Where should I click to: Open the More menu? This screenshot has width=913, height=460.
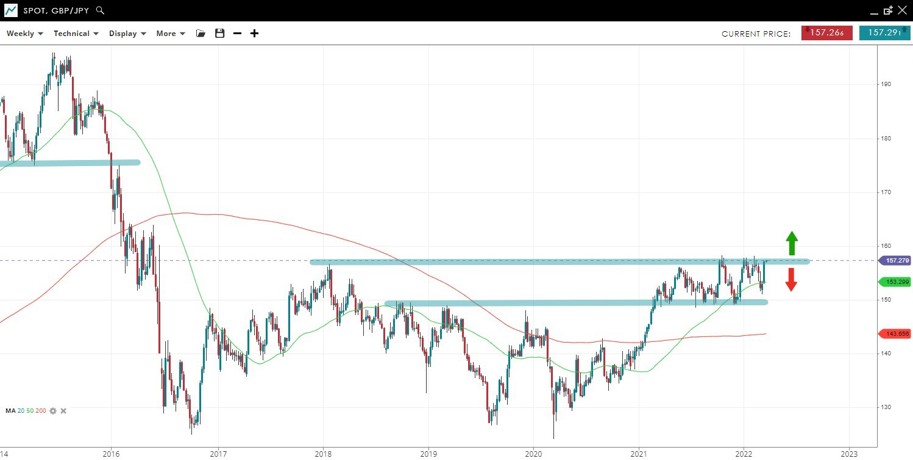point(170,34)
